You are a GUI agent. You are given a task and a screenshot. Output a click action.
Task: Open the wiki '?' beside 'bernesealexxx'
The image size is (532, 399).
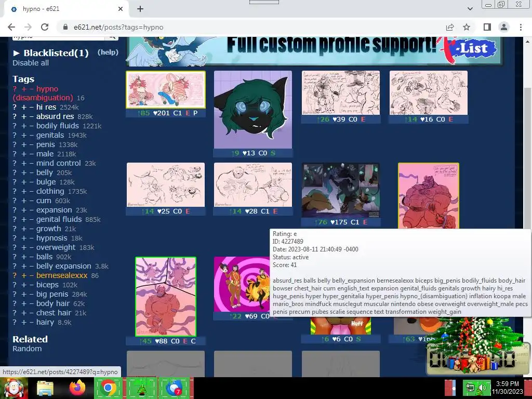(x=15, y=275)
